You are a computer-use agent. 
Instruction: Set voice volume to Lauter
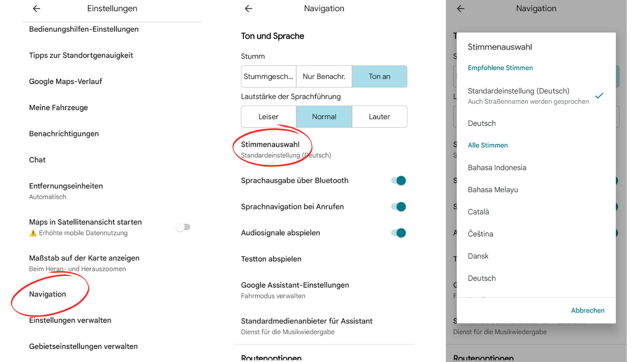point(379,117)
